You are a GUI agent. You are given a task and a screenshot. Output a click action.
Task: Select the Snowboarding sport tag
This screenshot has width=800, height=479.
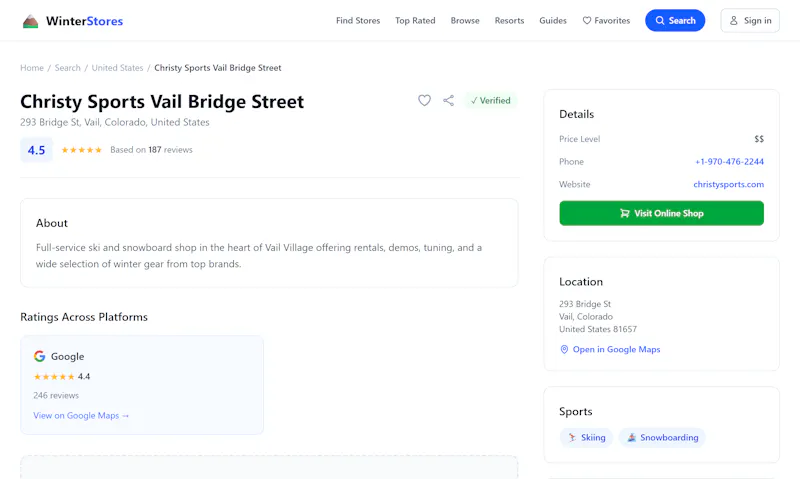(662, 437)
